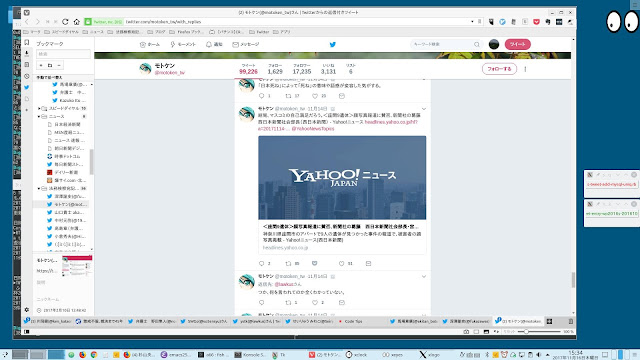Screen dimensions: 640x360
Task: Open profile more options (three dots) menu
Action: 525,69
